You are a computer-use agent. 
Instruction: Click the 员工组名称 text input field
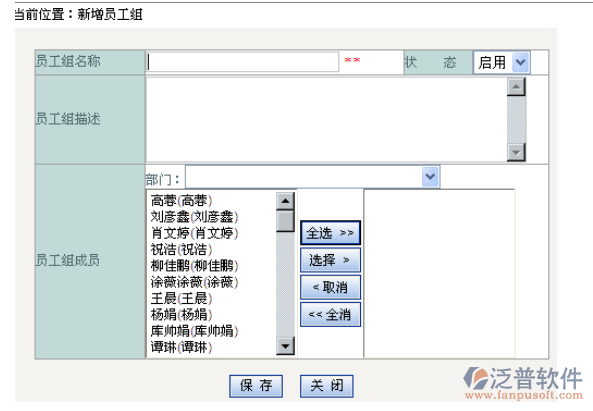pos(242,62)
